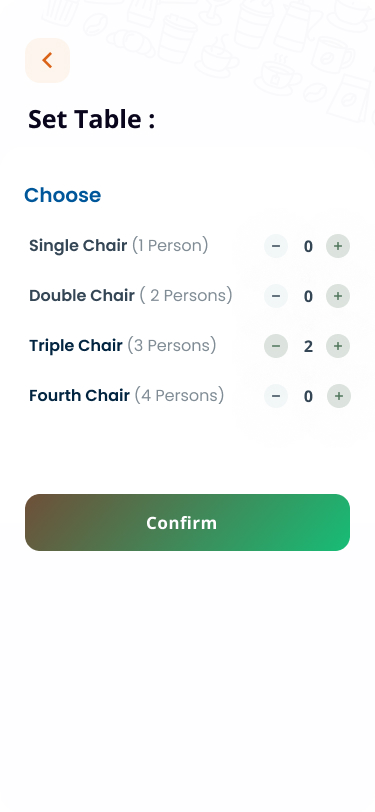
Task: Select the Triple Chair (3 Persons) label
Action: (x=123, y=345)
